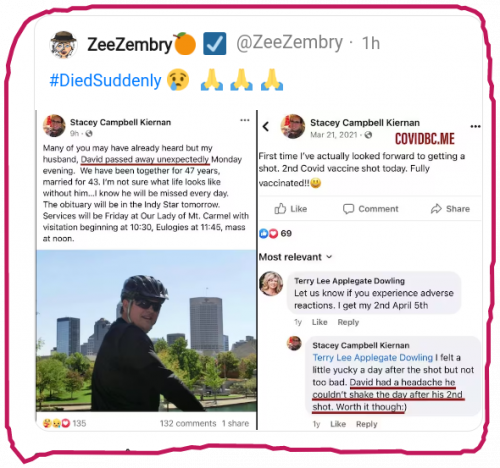Open ZeeZembry's cartoon avatar

[x=63, y=44]
